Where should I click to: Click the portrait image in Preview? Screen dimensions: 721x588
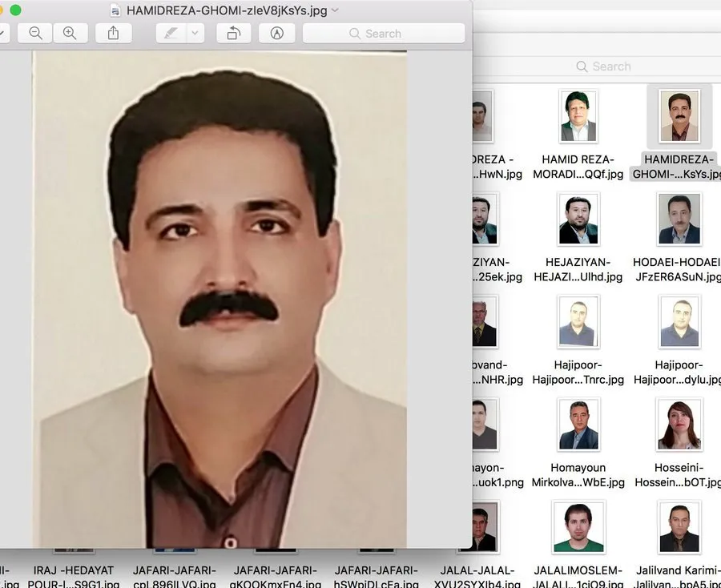pyautogui.click(x=220, y=300)
